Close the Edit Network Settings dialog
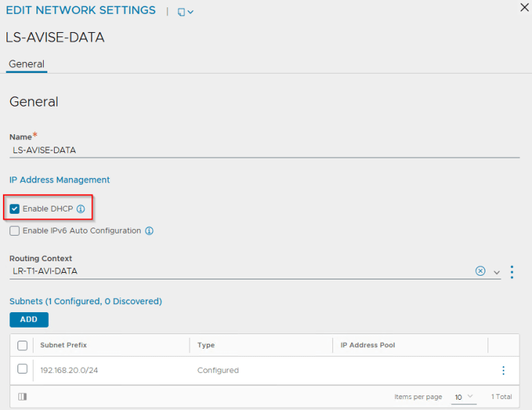Image resolution: width=532 pixels, height=410 pixels. [524, 8]
